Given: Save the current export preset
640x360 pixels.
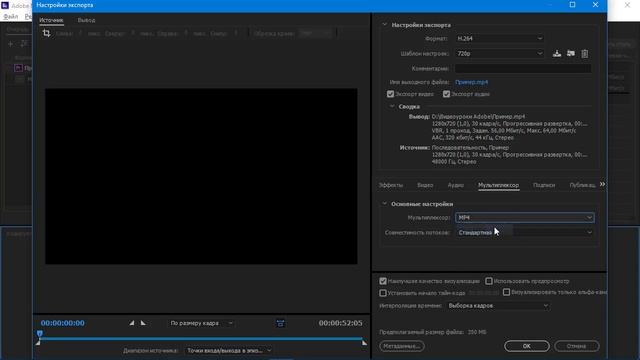Looking at the screenshot, I should [x=557, y=53].
